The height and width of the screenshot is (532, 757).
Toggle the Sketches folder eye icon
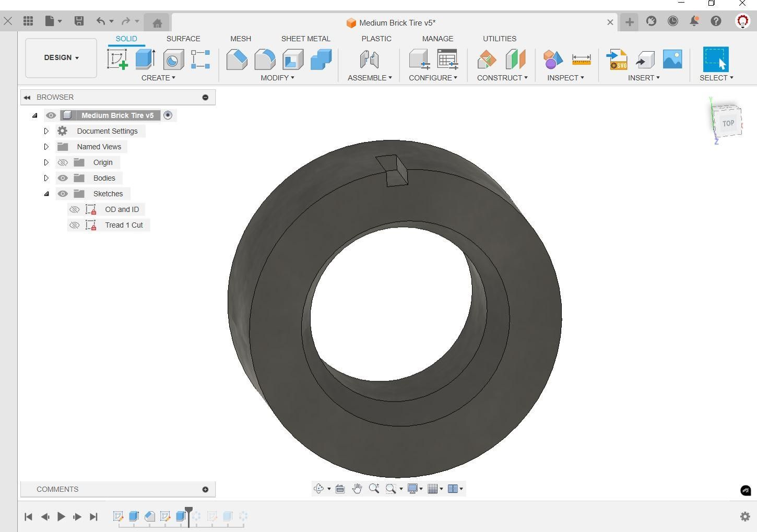point(63,194)
